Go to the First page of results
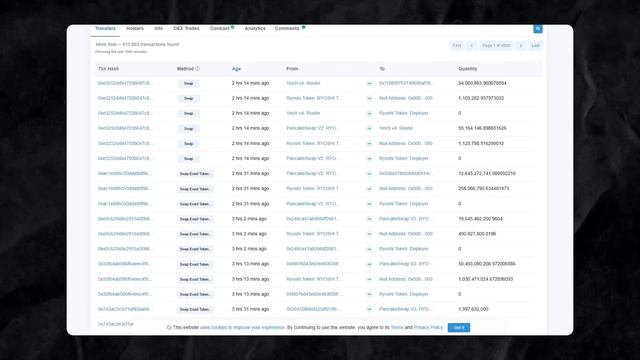 click(457, 46)
